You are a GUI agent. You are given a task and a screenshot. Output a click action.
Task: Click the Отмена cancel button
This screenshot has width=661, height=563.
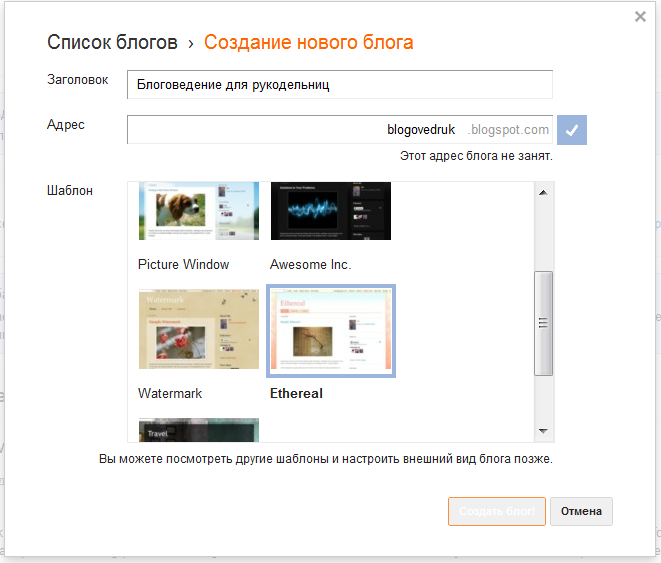tap(581, 511)
